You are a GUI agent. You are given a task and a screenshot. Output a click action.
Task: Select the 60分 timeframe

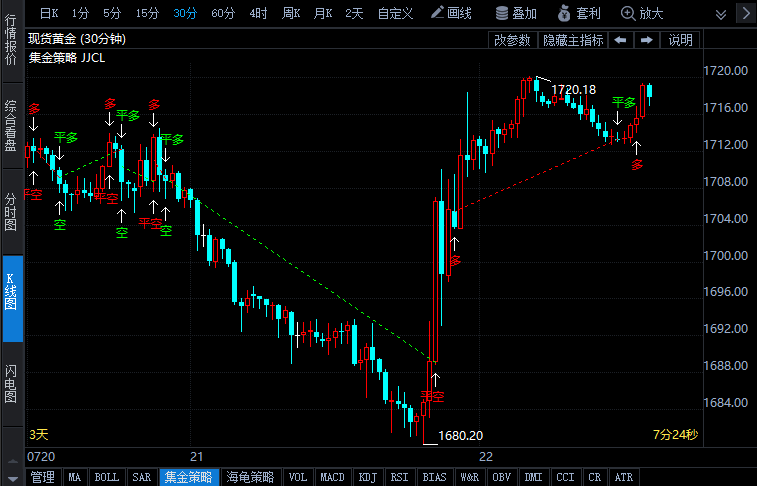click(x=223, y=14)
